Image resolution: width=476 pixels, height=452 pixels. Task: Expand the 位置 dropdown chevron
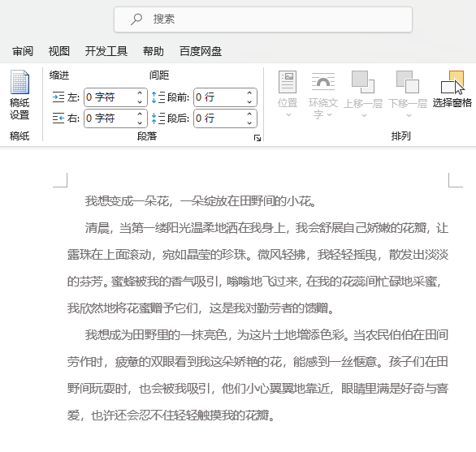tap(288, 114)
